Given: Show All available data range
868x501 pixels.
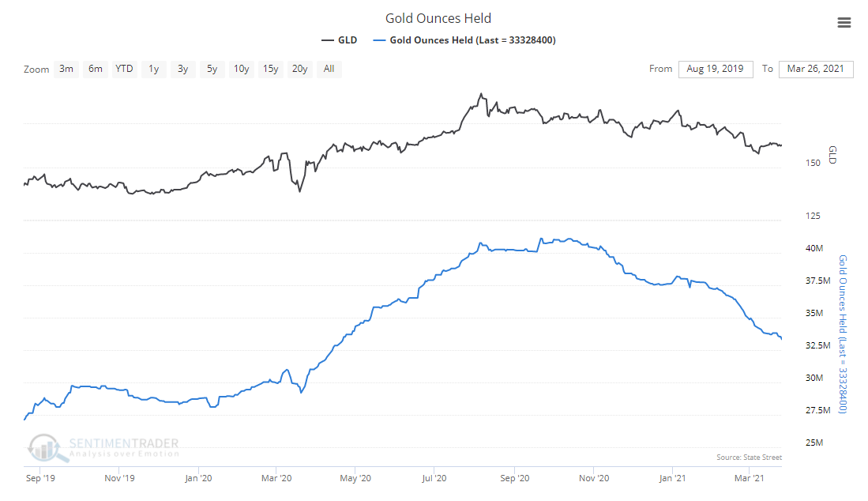Looking at the screenshot, I should coord(329,69).
